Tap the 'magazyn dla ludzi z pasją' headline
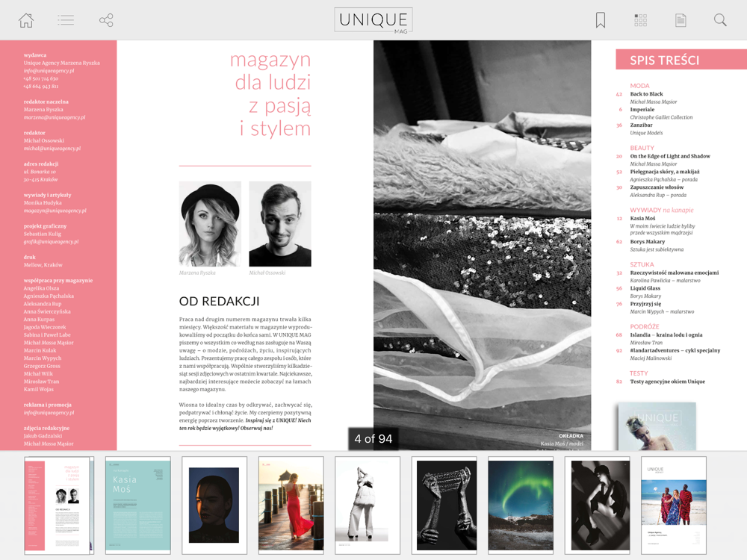Viewport: 747px width, 560px height. 270,94
